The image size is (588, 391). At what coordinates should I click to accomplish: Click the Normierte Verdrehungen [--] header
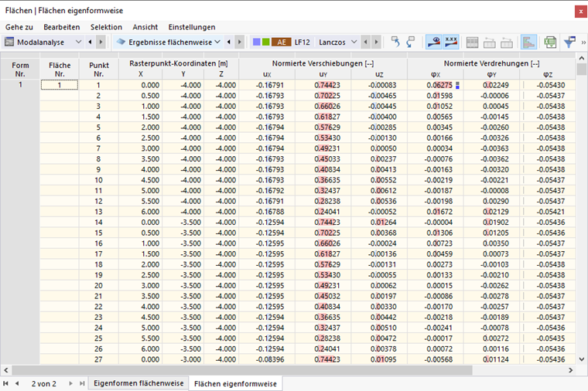[491, 63]
